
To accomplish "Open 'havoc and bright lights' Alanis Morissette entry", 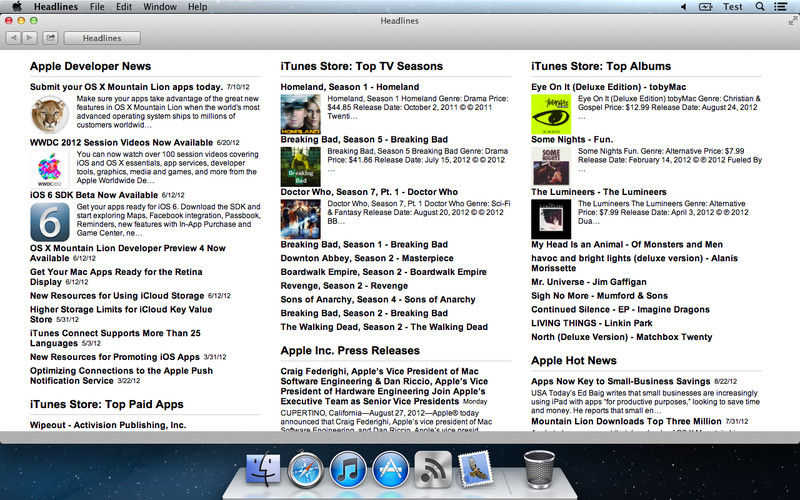I will tap(634, 263).
